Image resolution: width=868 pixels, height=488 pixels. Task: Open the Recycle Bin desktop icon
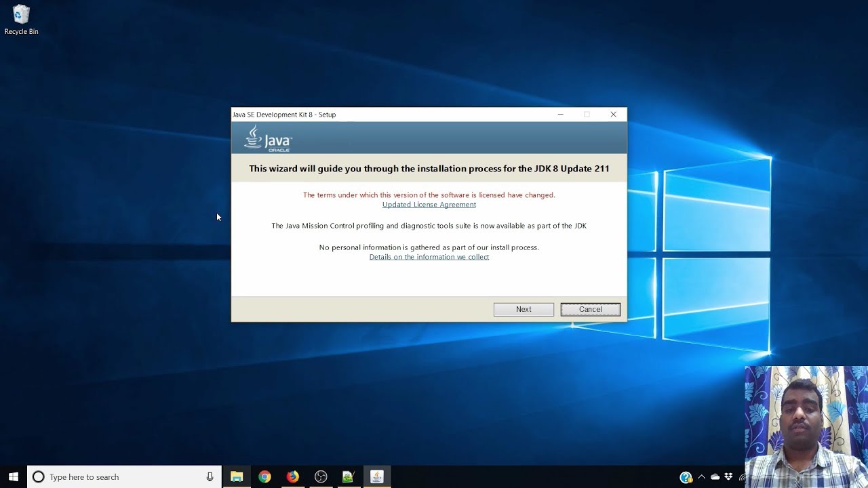click(21, 20)
